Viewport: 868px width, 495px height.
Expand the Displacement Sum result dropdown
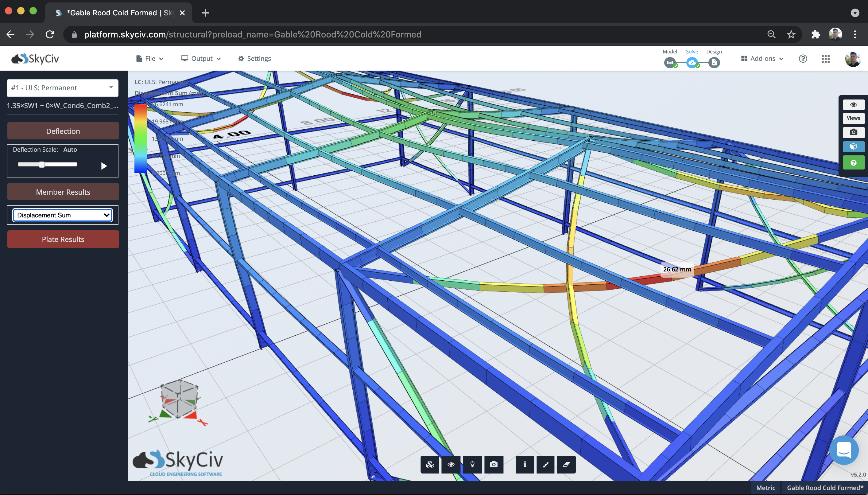click(x=63, y=215)
